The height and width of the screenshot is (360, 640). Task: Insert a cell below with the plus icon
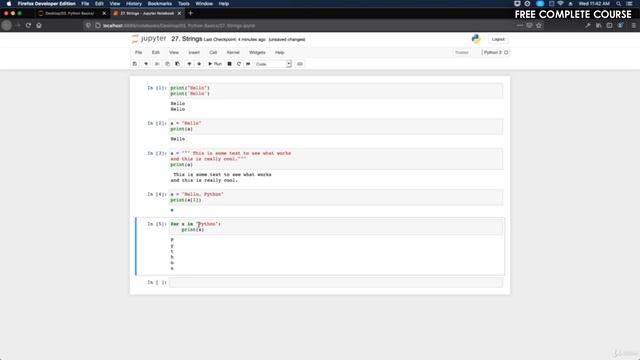146,64
